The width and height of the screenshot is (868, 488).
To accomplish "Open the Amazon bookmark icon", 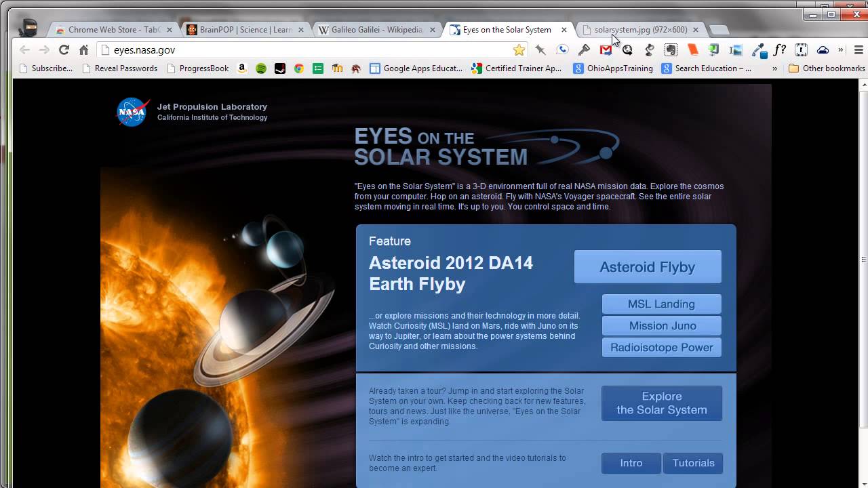I will point(242,68).
